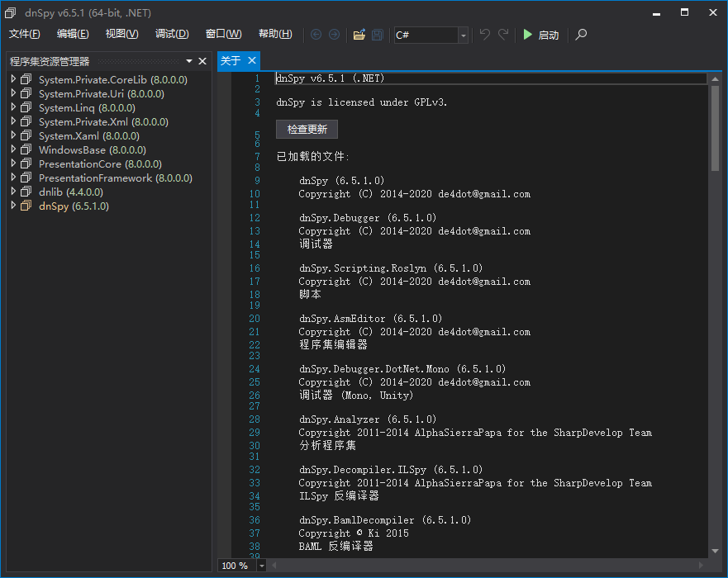
Task: Start debugging with the green play icon
Action: (527, 35)
